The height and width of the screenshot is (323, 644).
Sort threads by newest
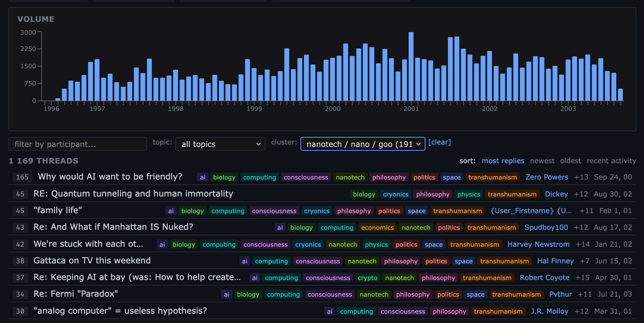click(542, 161)
